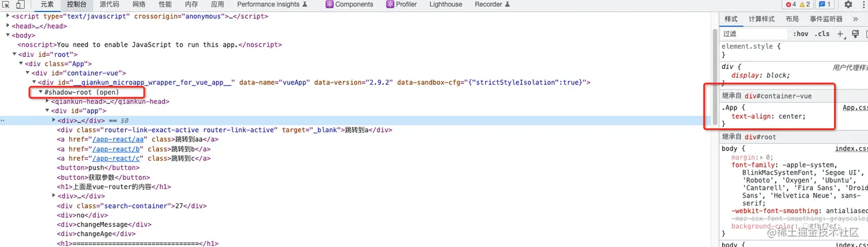
Task: Click the 过滤 styles filter field
Action: tap(754, 34)
